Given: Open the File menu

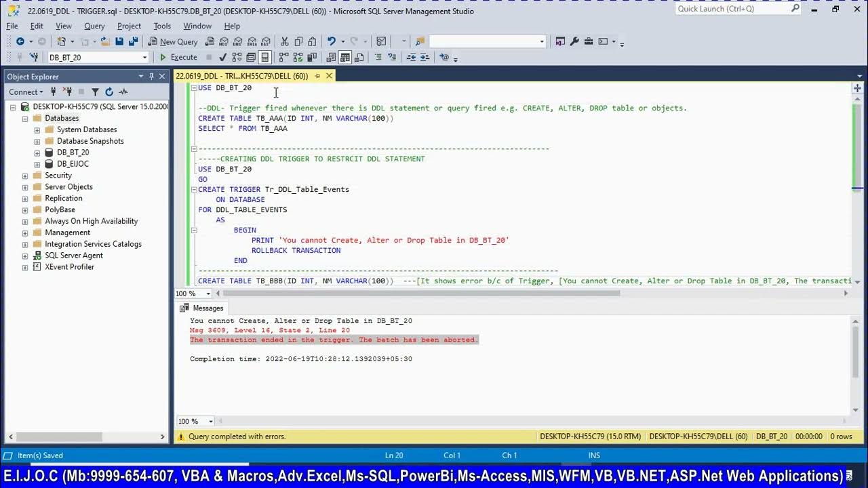Looking at the screenshot, I should pos(12,26).
